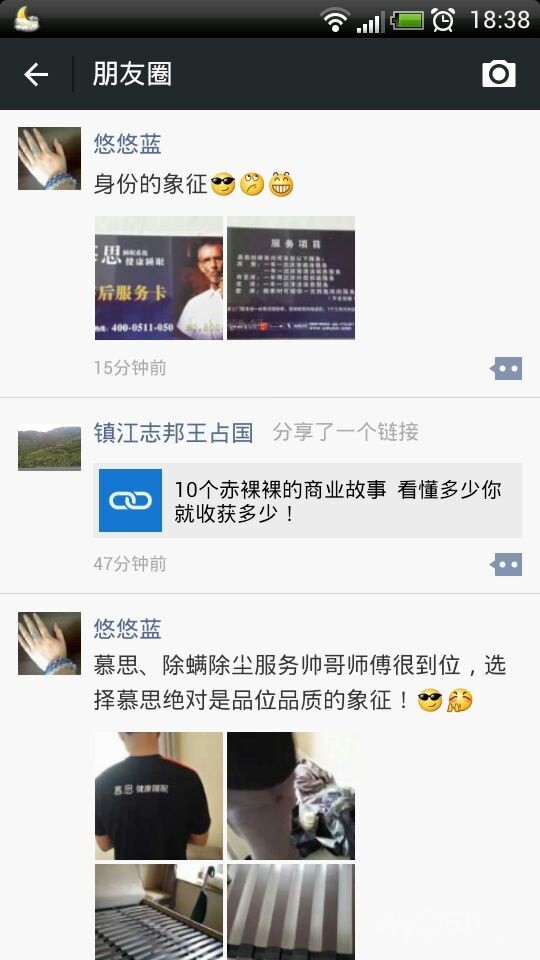Open 悠悠蓝 avatar on first post
Screen dimensions: 540x960
[x=49, y=159]
